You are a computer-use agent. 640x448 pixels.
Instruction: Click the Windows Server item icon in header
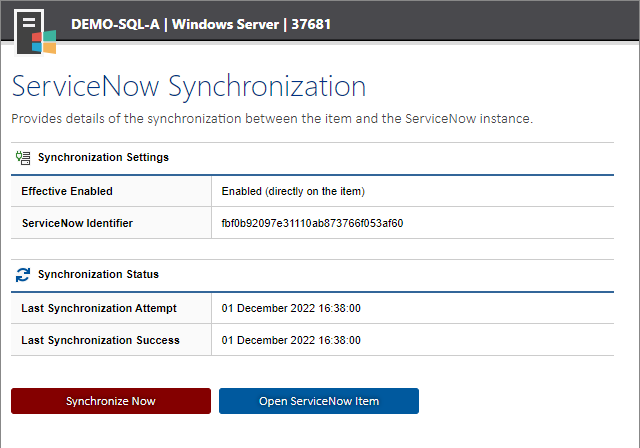35,32
